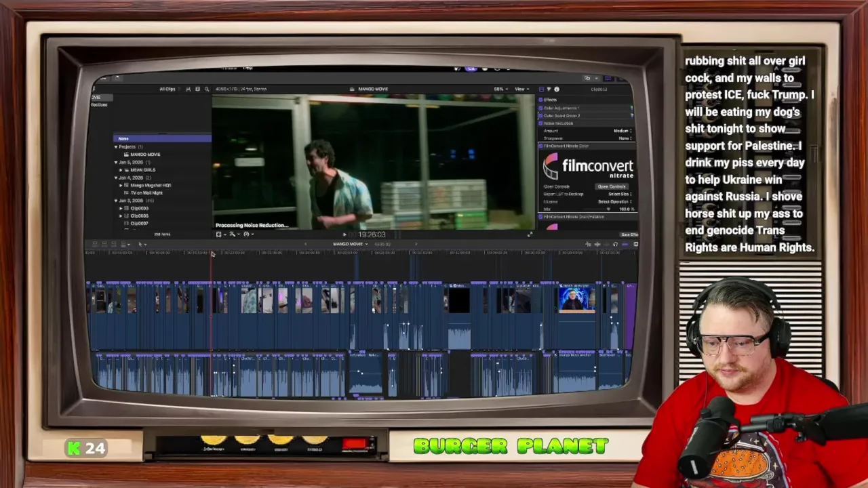868x488 pixels.
Task: Change Sharpness dropdown from None
Action: click(x=625, y=138)
